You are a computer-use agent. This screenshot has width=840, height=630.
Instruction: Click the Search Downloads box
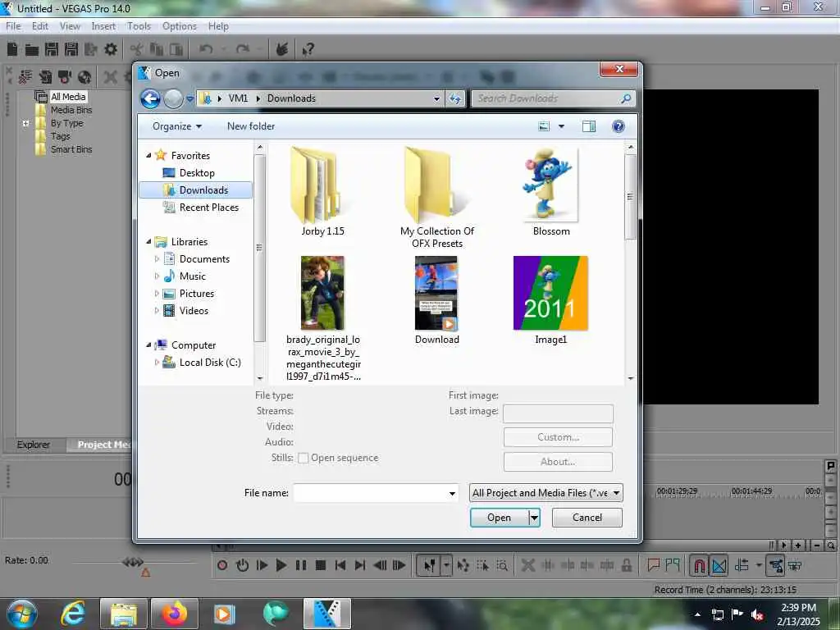(547, 98)
